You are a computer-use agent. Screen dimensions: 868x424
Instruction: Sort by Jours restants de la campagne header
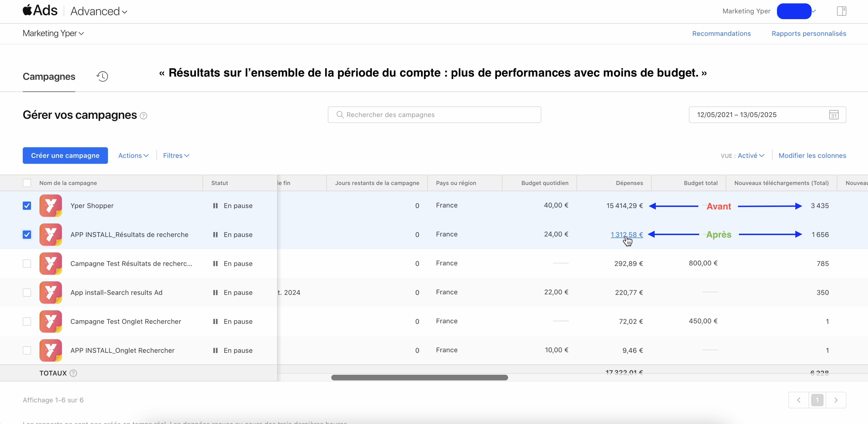pyautogui.click(x=377, y=183)
